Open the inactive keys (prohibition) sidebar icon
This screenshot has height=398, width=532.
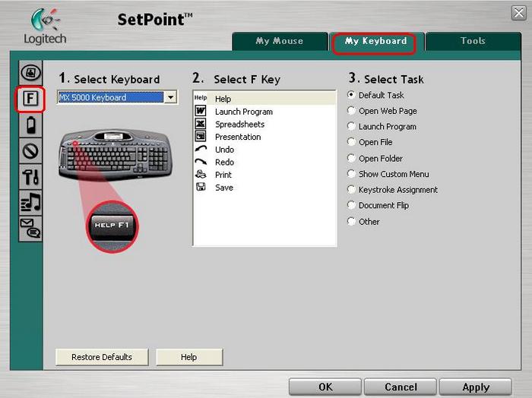(30, 150)
